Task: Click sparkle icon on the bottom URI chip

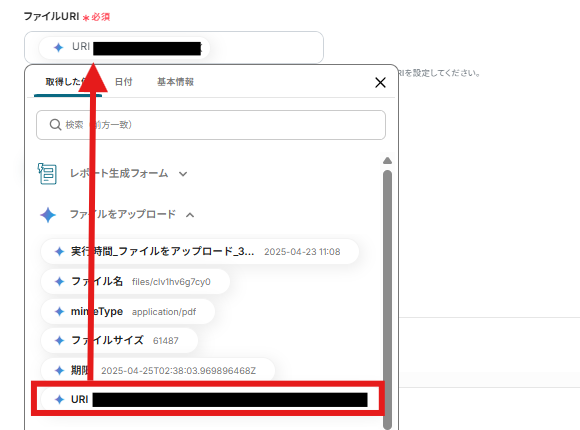Action: tap(59, 399)
